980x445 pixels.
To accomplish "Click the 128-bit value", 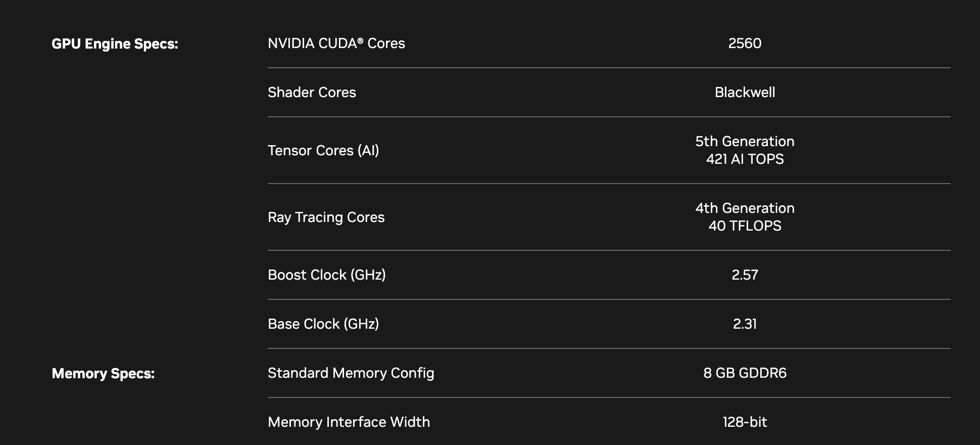I will (x=745, y=422).
